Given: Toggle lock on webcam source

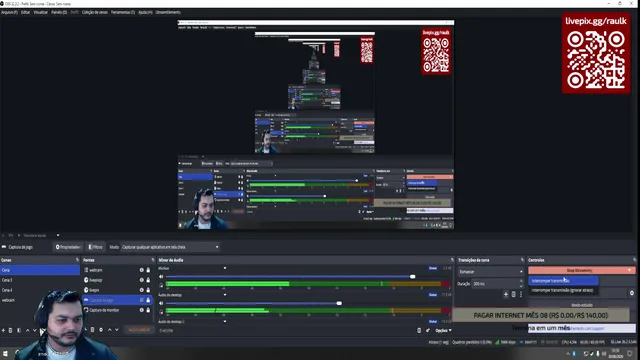Looking at the screenshot, I should [148, 270].
